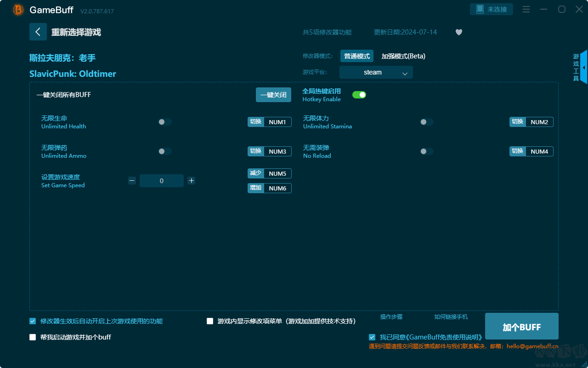Click the minus icon for game speed
Viewport: 588px width, 368px height.
[132, 181]
